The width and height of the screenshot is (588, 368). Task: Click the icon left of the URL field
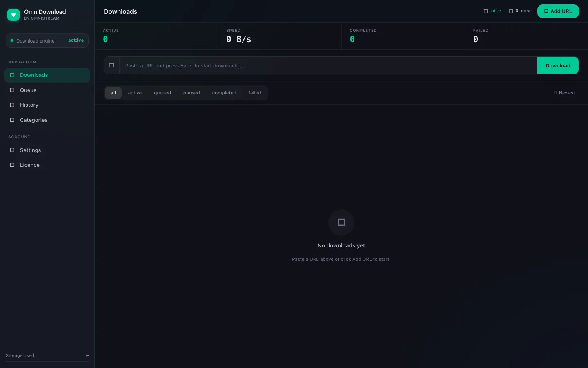coord(111,65)
